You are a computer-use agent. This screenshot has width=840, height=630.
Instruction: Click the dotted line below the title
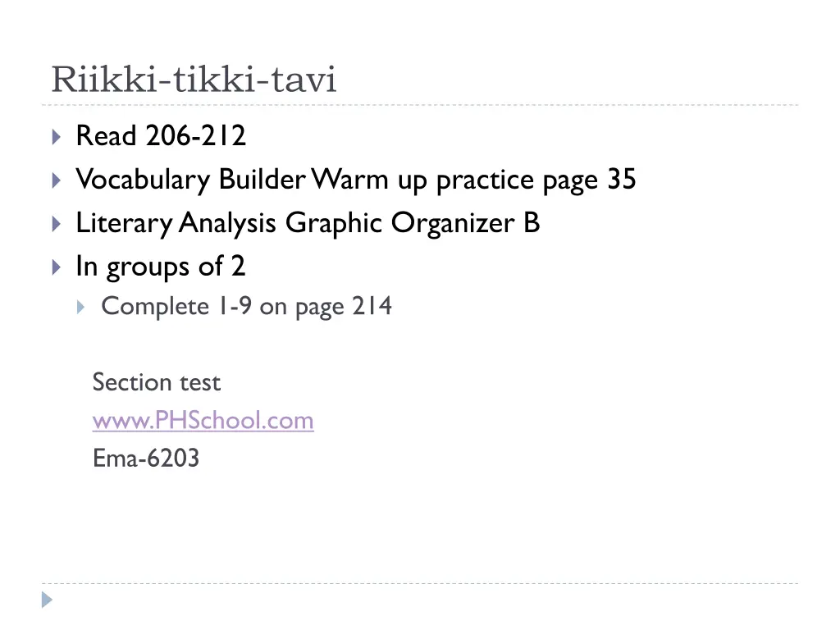click(x=420, y=105)
